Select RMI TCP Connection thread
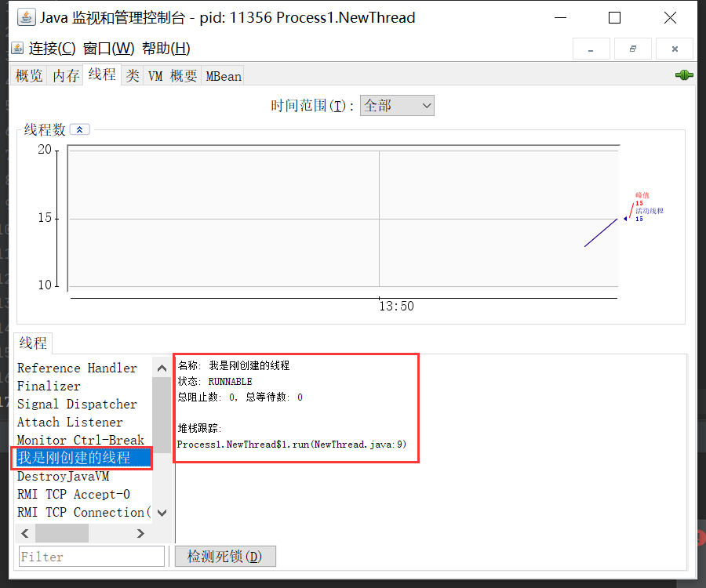The height and width of the screenshot is (588, 706). point(83,512)
